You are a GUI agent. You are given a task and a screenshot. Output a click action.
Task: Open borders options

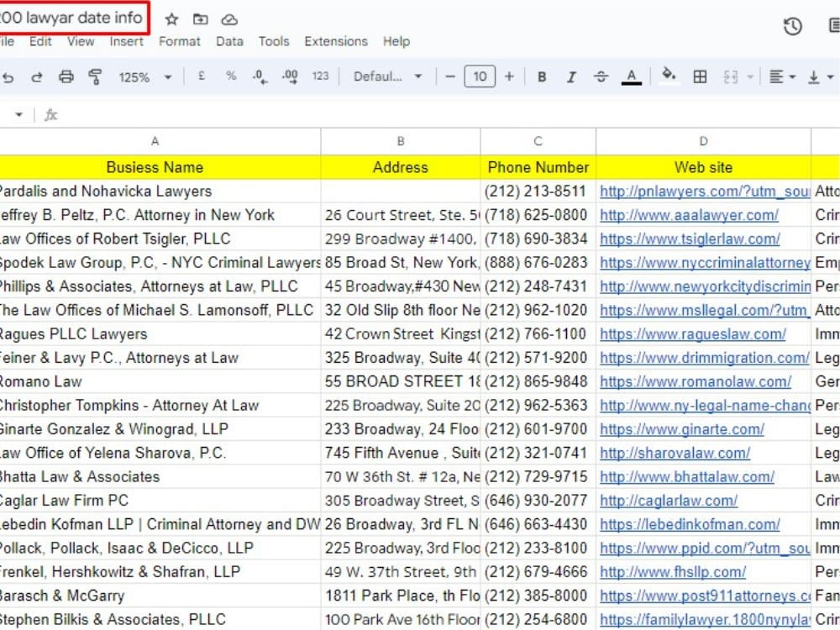click(700, 77)
